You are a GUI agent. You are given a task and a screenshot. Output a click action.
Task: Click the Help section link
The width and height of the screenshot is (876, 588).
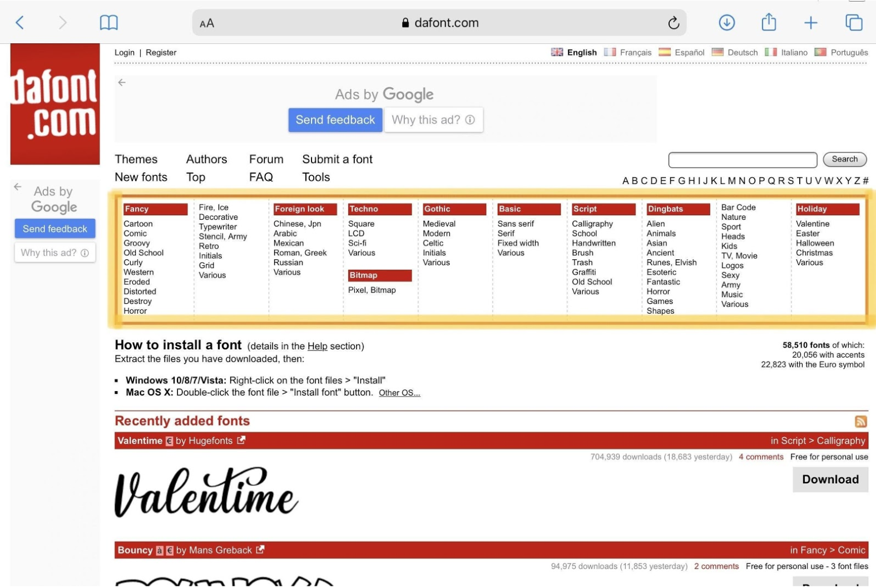[x=317, y=346]
